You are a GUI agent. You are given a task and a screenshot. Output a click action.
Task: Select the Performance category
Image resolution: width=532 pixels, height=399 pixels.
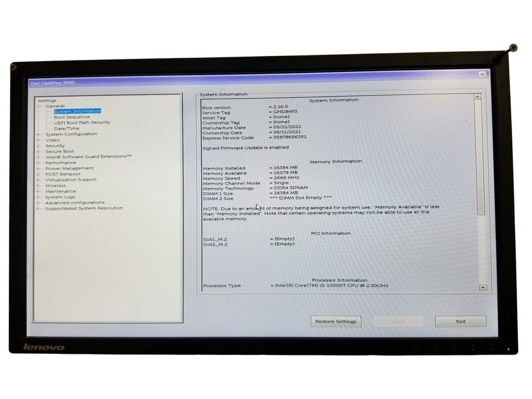click(x=61, y=162)
